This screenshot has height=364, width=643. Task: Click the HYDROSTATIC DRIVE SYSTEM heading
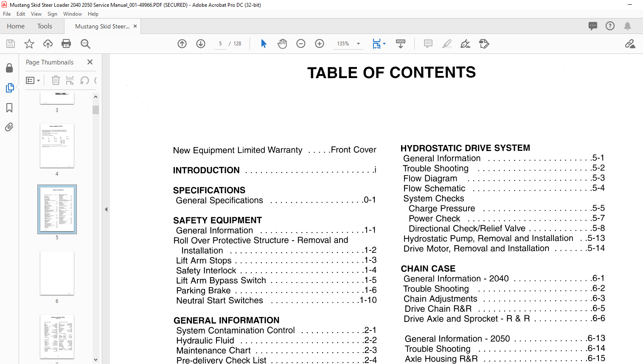(465, 148)
